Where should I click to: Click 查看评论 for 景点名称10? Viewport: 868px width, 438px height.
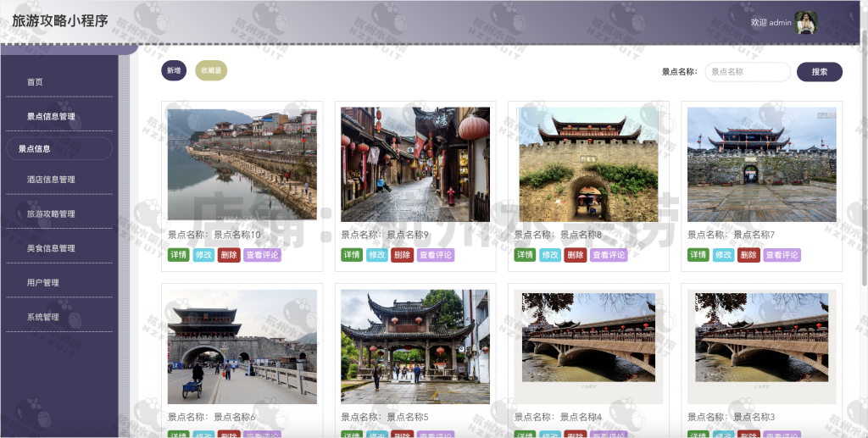click(263, 255)
